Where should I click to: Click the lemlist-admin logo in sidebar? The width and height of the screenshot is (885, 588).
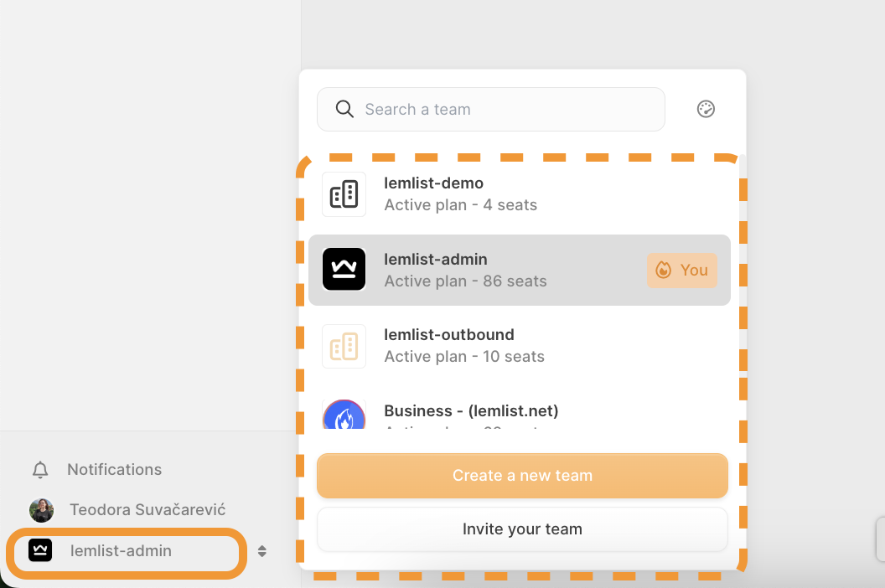tap(40, 550)
